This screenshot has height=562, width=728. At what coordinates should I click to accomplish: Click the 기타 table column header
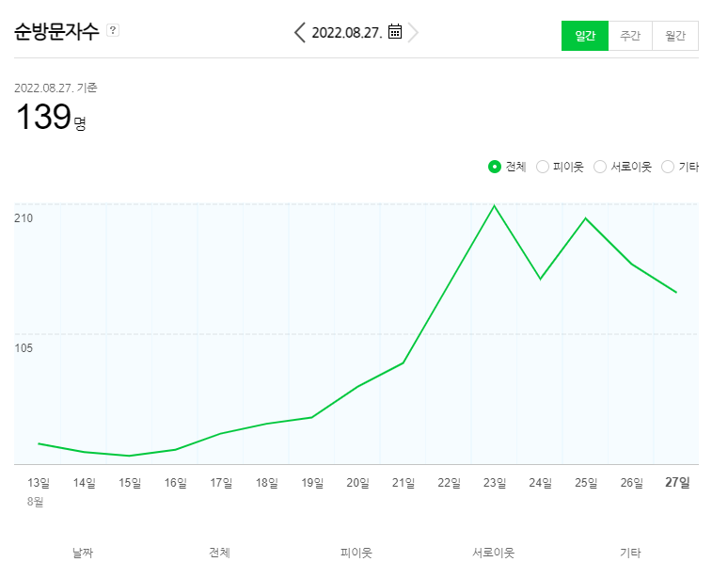(630, 553)
